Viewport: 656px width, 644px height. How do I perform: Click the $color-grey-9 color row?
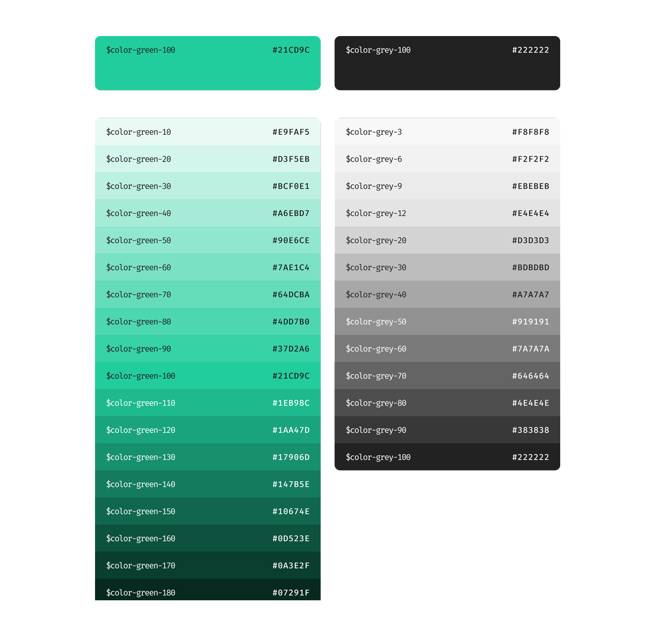(x=447, y=186)
